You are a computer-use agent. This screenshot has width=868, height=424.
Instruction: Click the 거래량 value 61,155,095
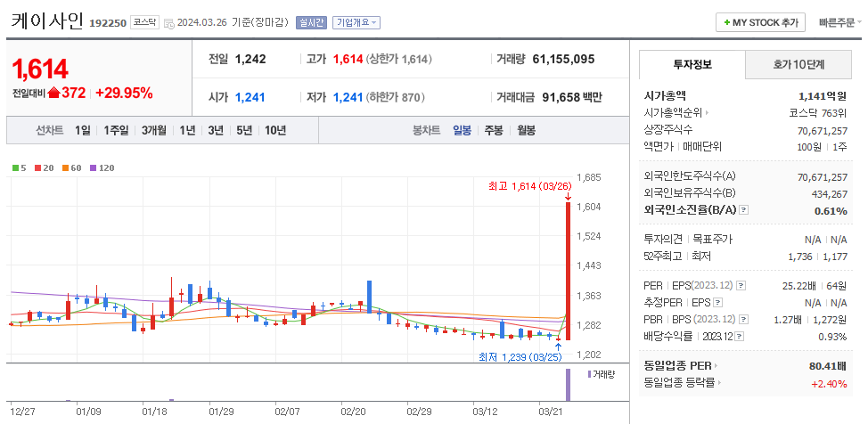click(563, 59)
